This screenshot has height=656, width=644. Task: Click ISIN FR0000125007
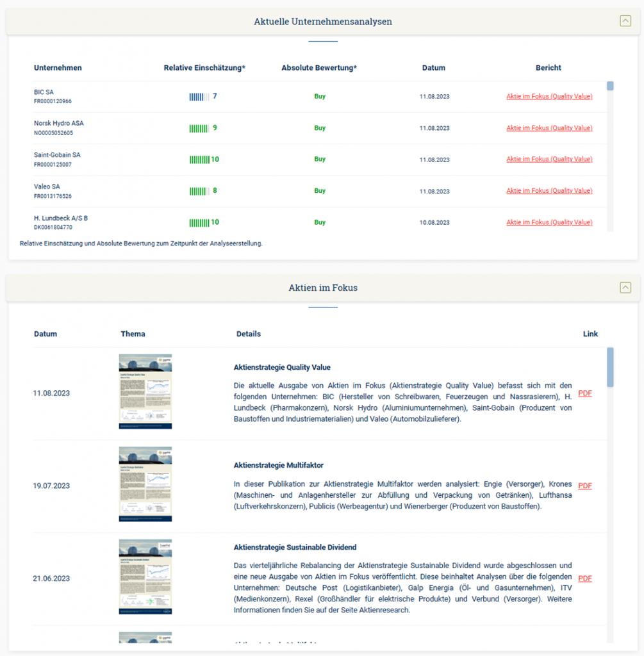coord(53,165)
